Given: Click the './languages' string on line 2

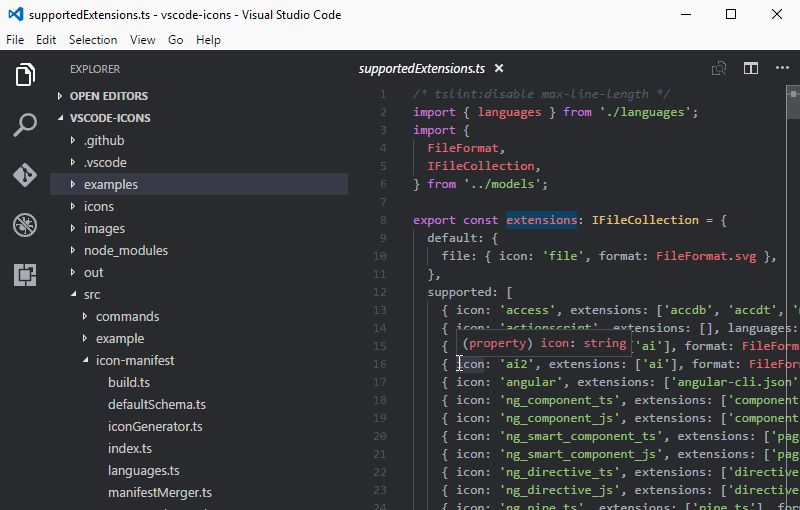Looking at the screenshot, I should (x=645, y=112).
